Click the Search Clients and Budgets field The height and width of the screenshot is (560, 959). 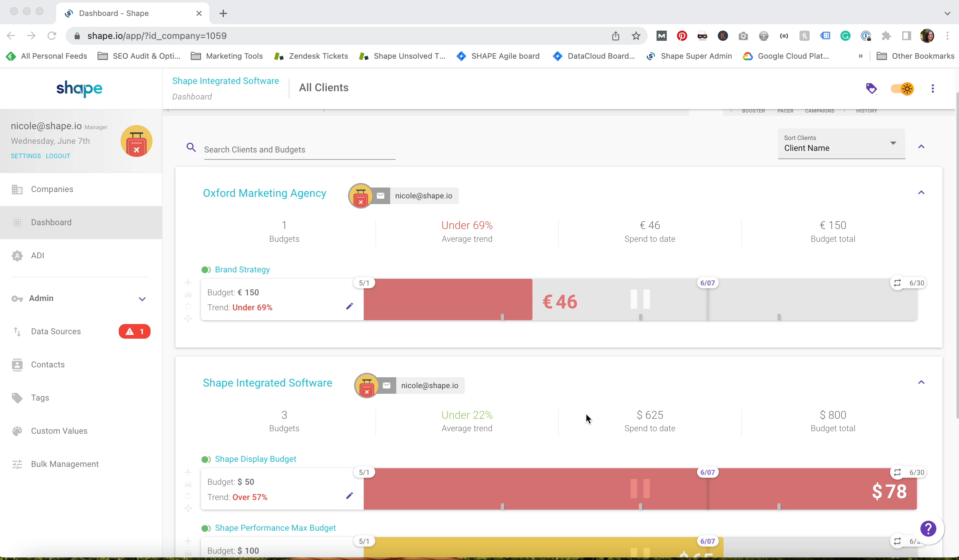300,150
